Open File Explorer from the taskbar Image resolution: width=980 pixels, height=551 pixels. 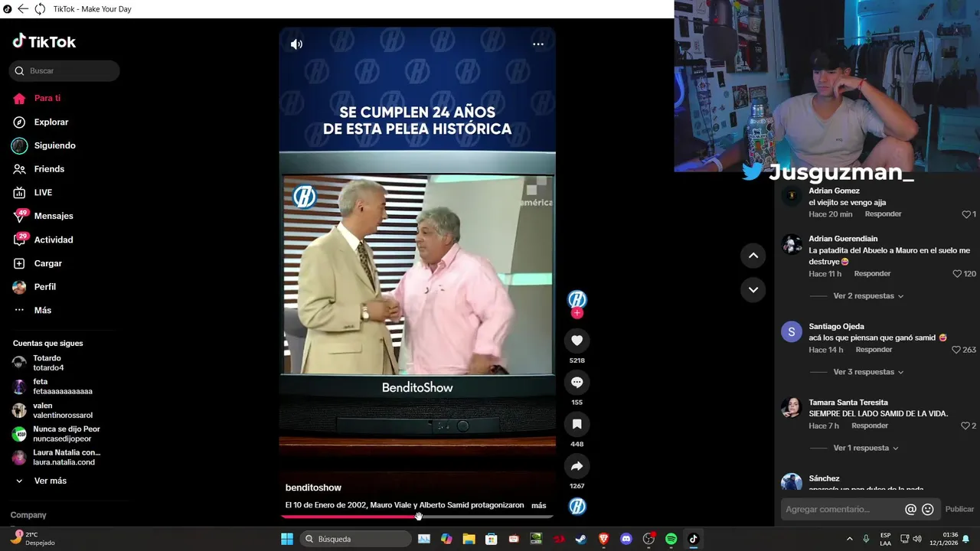coord(469,539)
